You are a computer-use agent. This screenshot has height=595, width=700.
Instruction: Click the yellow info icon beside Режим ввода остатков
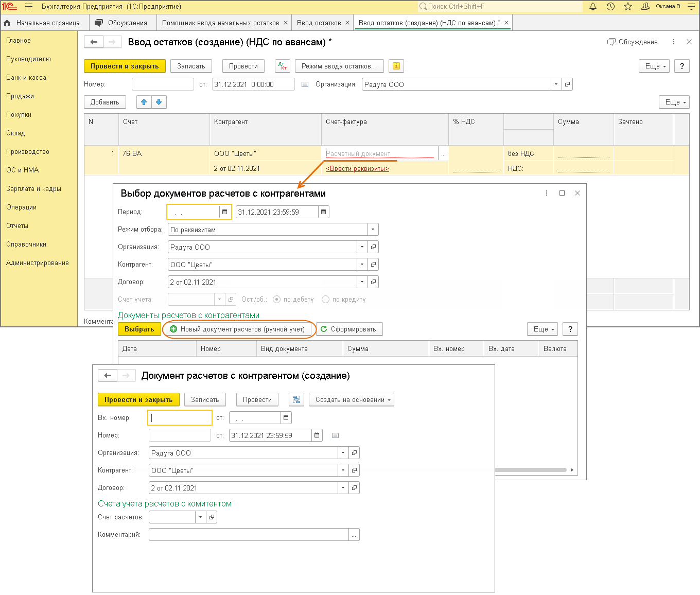(396, 66)
